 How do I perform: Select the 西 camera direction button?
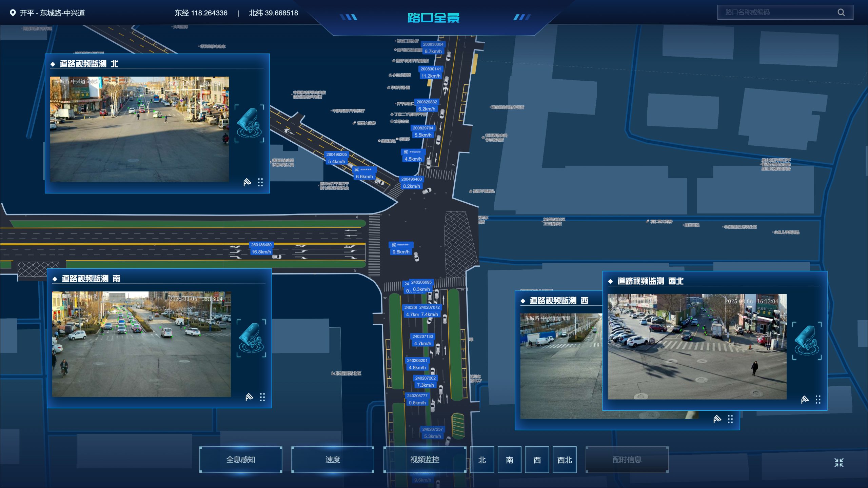point(537,460)
